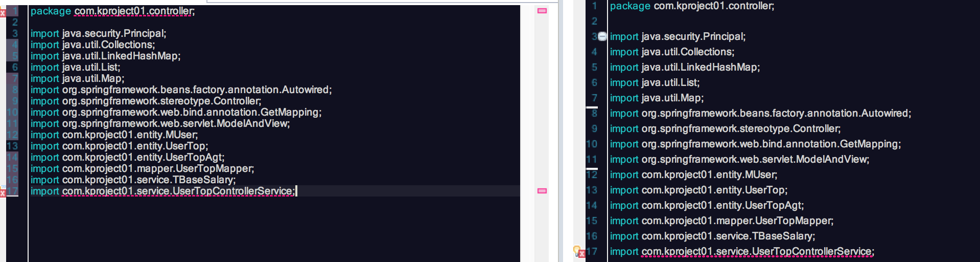
Task: Click the mapper.UserTopMapper import in the left editor
Action: (x=142, y=168)
